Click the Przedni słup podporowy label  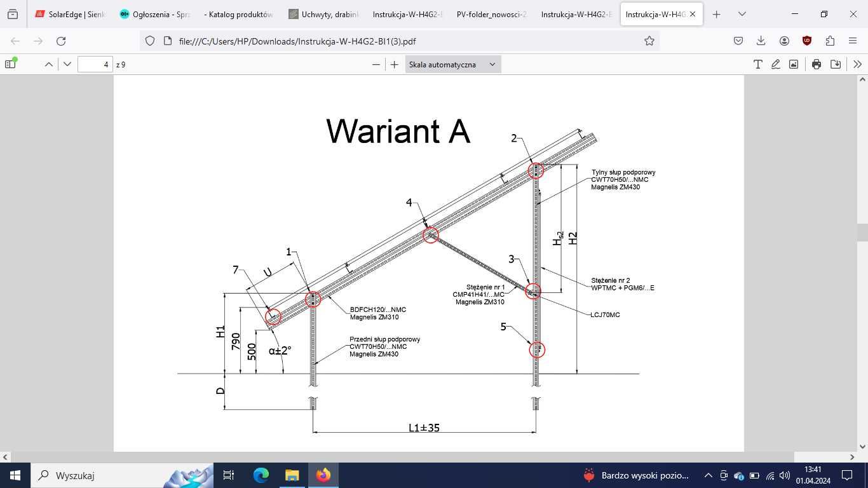click(384, 339)
